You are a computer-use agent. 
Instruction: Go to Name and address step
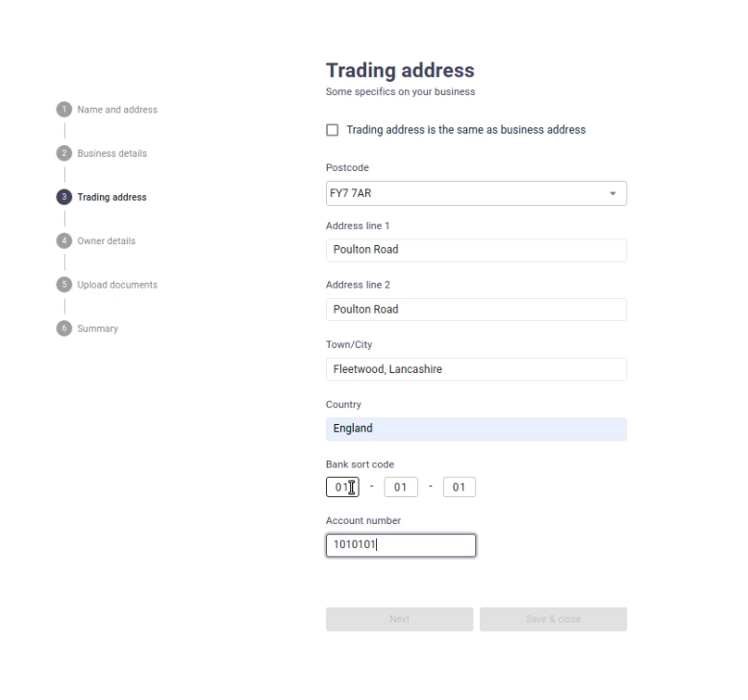coord(117,110)
